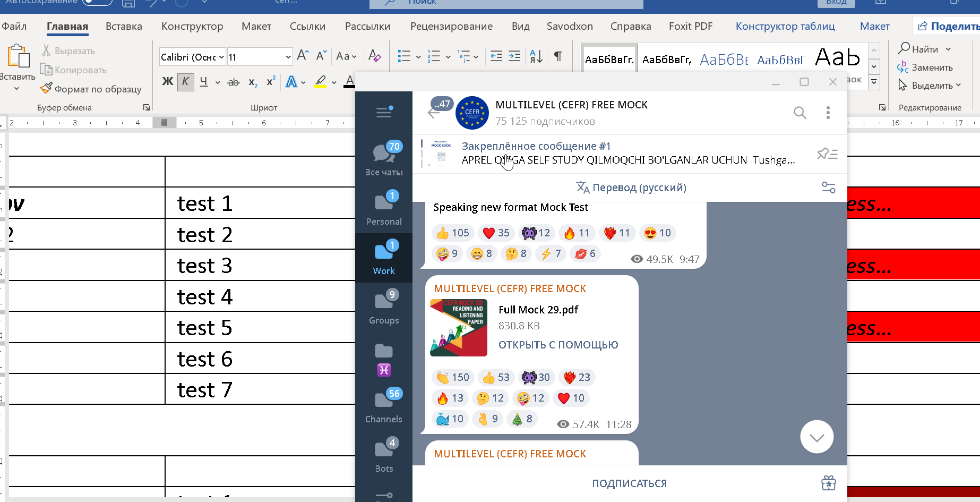Toggle strikethrough formatting in Word
Image resolution: width=980 pixels, height=502 pixels.
click(234, 82)
